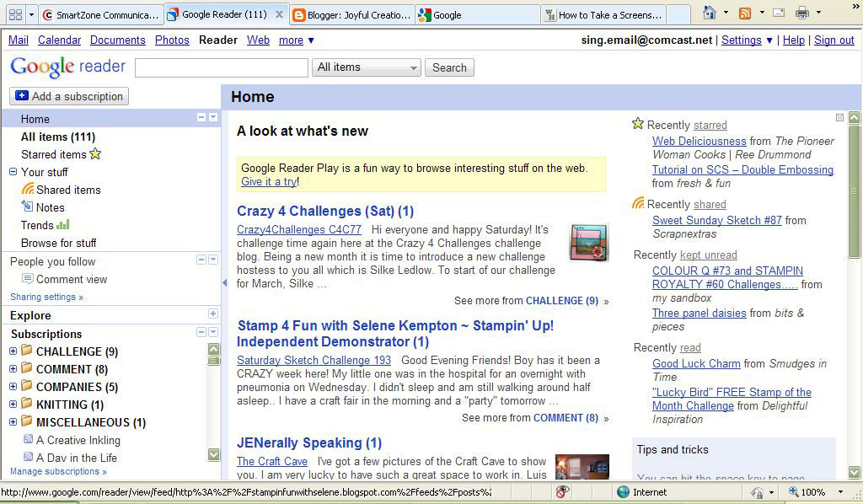Click Give it a try link
863x504 pixels.
click(x=269, y=181)
